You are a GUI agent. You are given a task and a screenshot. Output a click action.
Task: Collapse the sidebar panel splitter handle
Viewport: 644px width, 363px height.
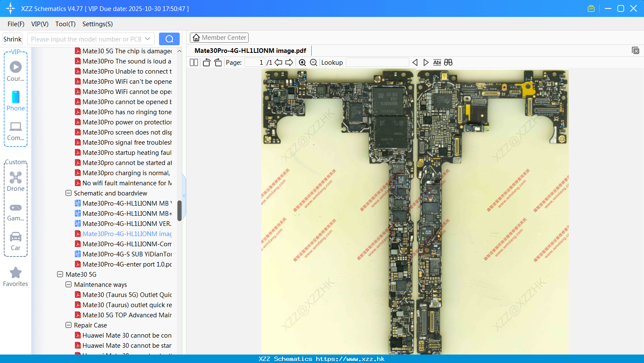pyautogui.click(x=184, y=195)
